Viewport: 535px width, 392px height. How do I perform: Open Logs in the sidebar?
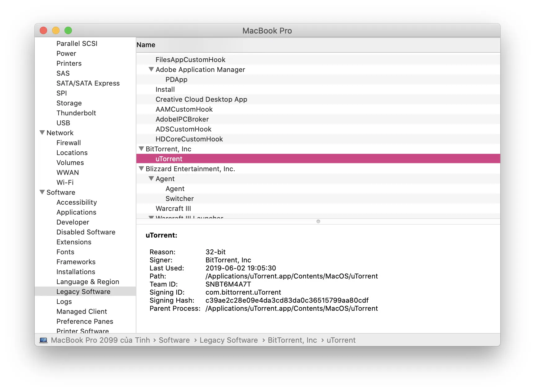click(x=64, y=301)
